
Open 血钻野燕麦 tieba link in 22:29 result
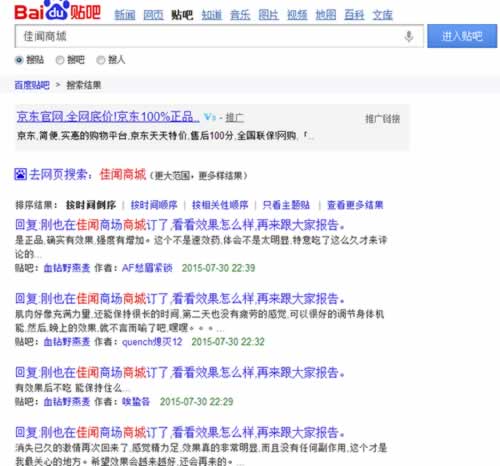click(67, 402)
